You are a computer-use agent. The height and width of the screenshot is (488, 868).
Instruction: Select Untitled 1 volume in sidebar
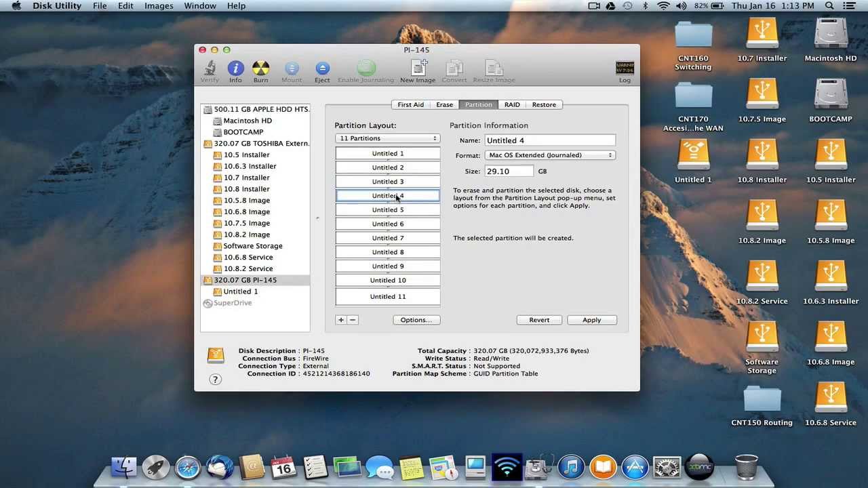[x=256, y=291]
